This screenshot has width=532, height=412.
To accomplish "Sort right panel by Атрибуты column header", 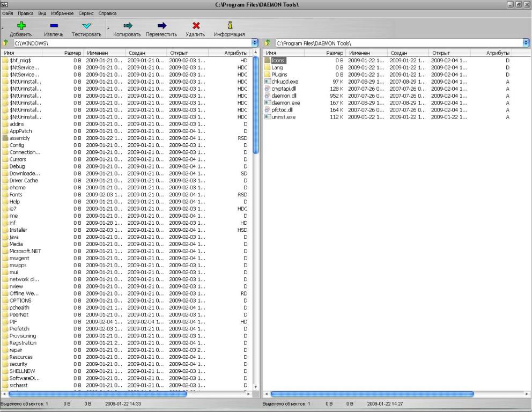I will click(x=491, y=53).
